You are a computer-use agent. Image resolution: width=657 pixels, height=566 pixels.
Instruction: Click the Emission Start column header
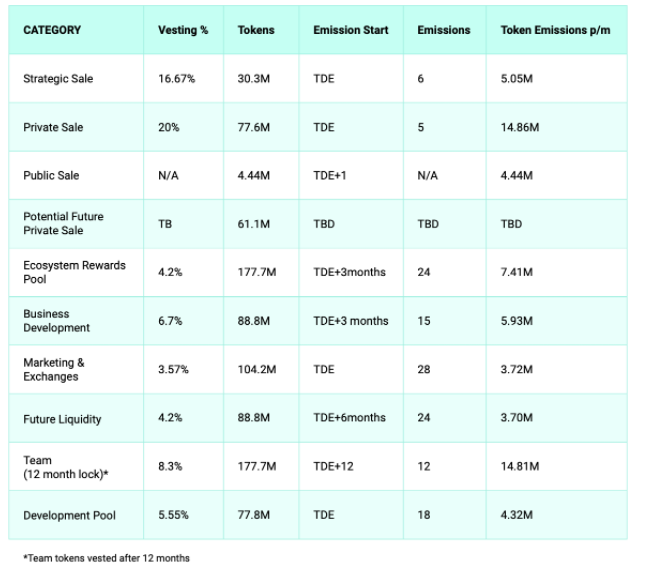tap(350, 30)
